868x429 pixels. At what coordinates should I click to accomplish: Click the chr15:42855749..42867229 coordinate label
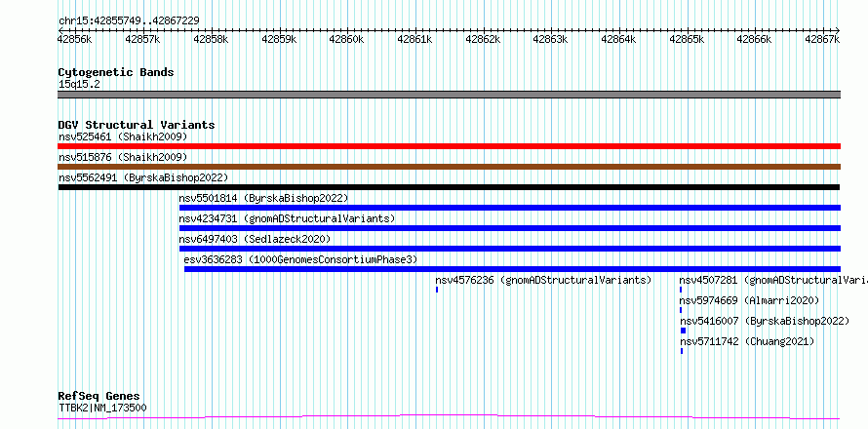tap(129, 21)
